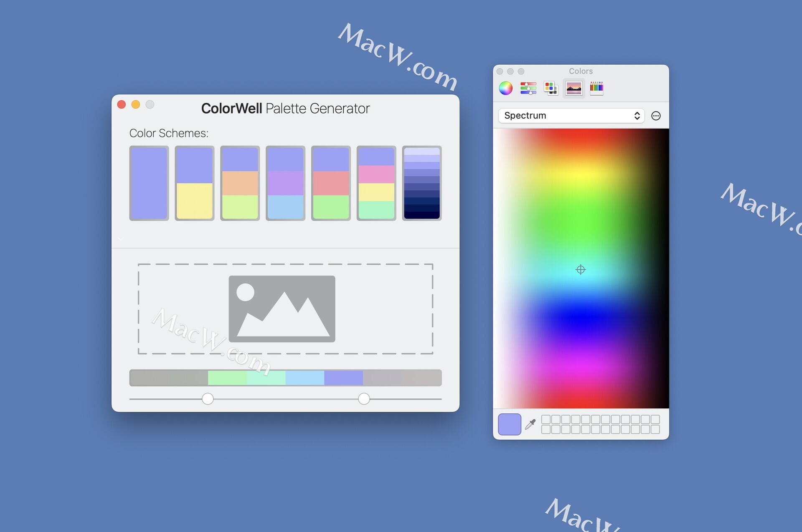This screenshot has height=532, width=802.
Task: Switch to the pencils picker mode
Action: 596,88
